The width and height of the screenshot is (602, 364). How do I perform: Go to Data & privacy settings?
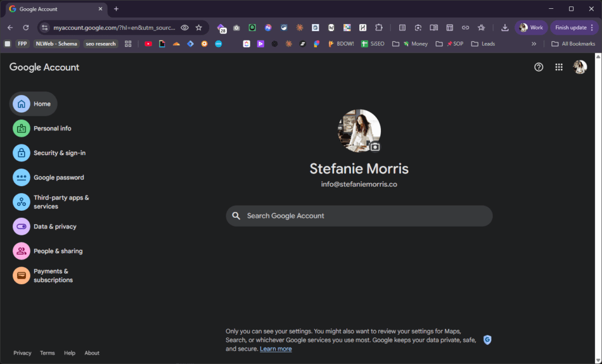(x=55, y=227)
